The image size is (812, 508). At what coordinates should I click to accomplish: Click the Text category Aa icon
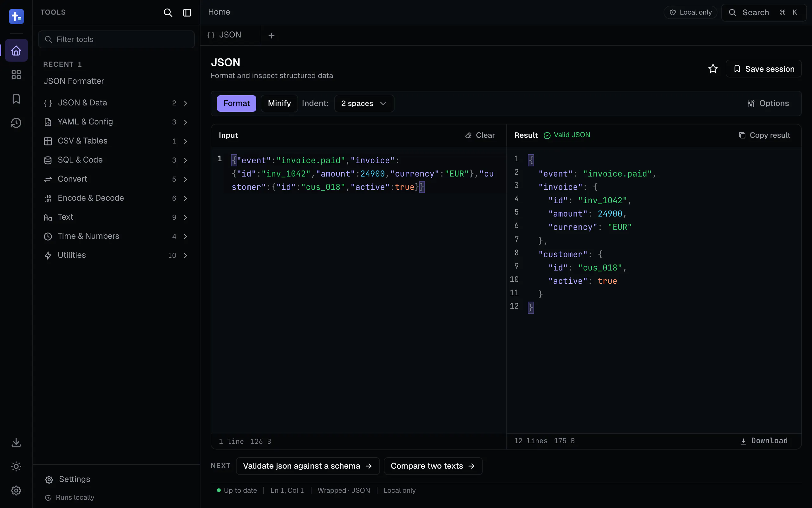48,218
